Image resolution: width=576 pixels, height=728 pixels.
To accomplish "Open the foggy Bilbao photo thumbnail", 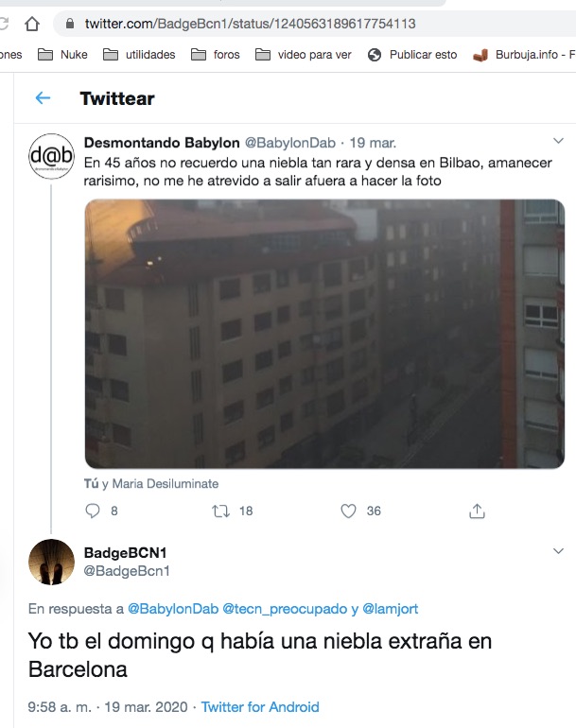I will pos(324,334).
